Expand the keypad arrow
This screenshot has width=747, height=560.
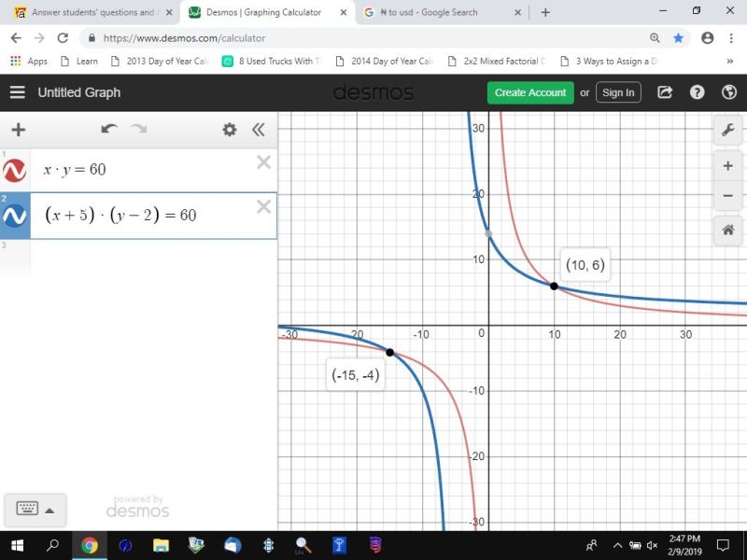(49, 511)
